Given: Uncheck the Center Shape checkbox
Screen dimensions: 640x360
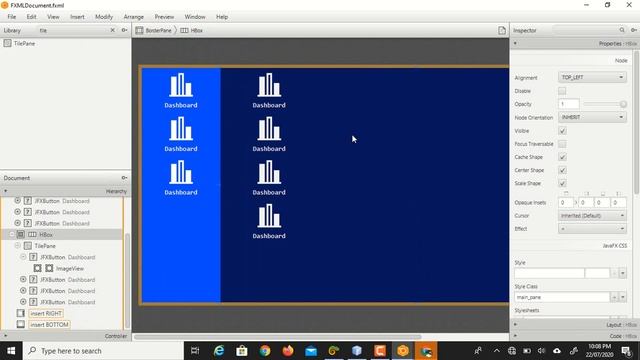Looking at the screenshot, I should 562,170.
